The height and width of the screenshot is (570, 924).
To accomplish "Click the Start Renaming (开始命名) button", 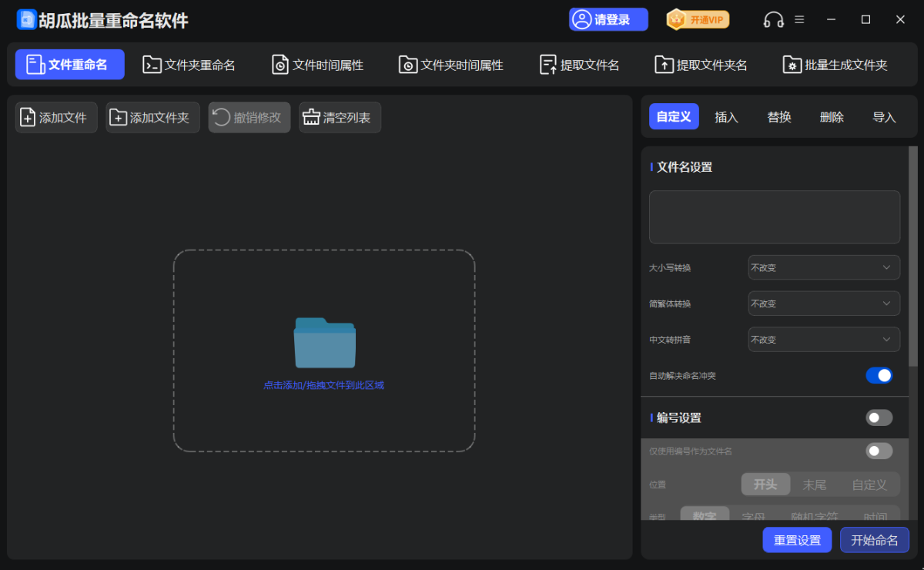I will [x=874, y=540].
